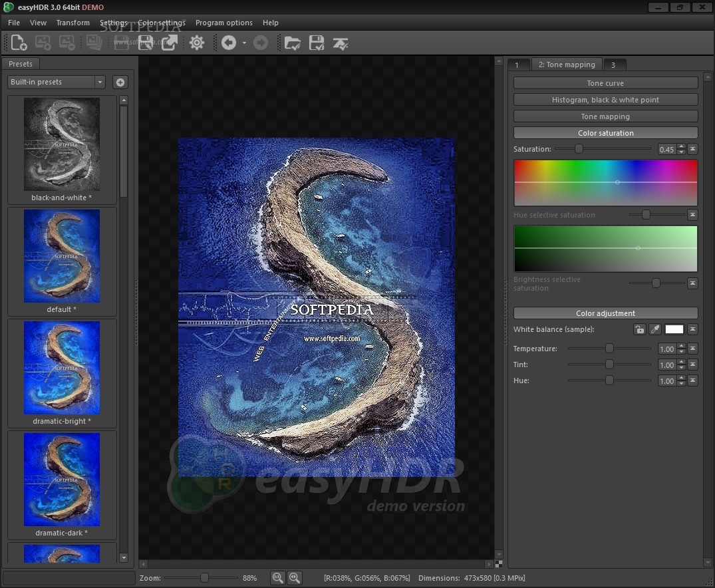The image size is (715, 588).
Task: Click the remove photo icon in toolbar
Action: [67, 43]
